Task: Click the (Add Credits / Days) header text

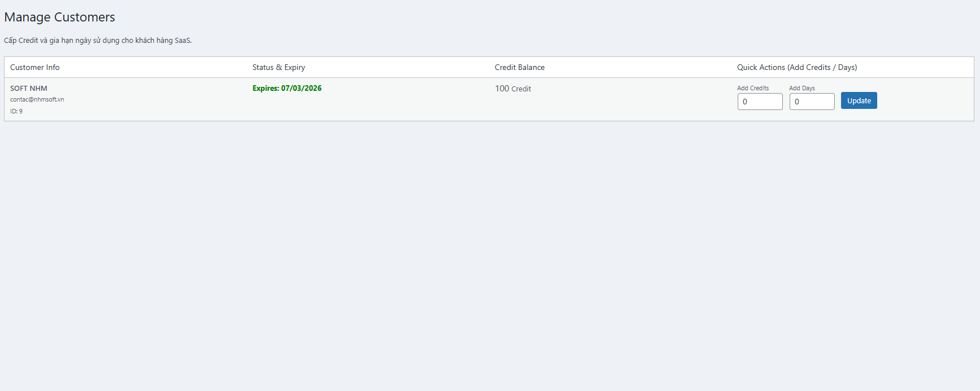Action: pyautogui.click(x=822, y=67)
